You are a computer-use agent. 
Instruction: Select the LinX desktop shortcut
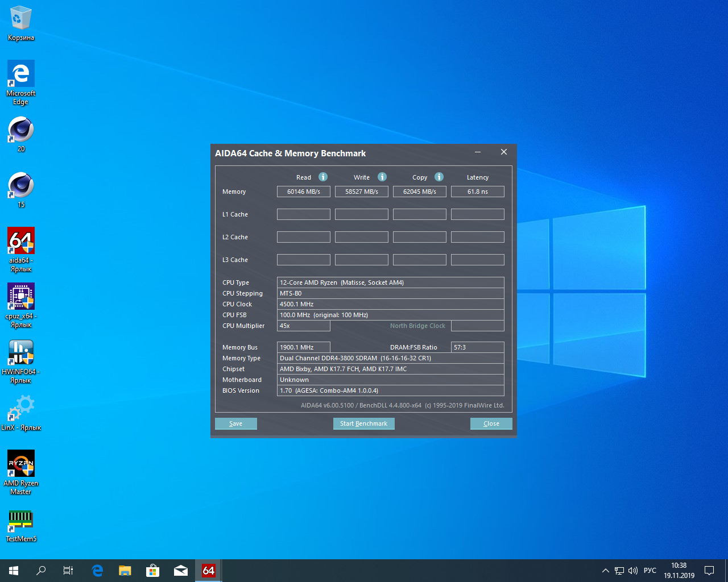click(21, 413)
